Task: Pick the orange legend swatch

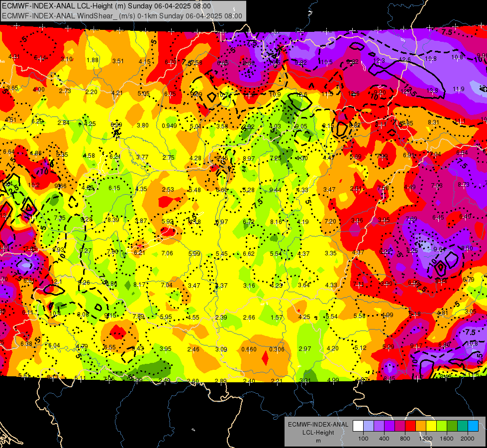Action: coord(420,426)
